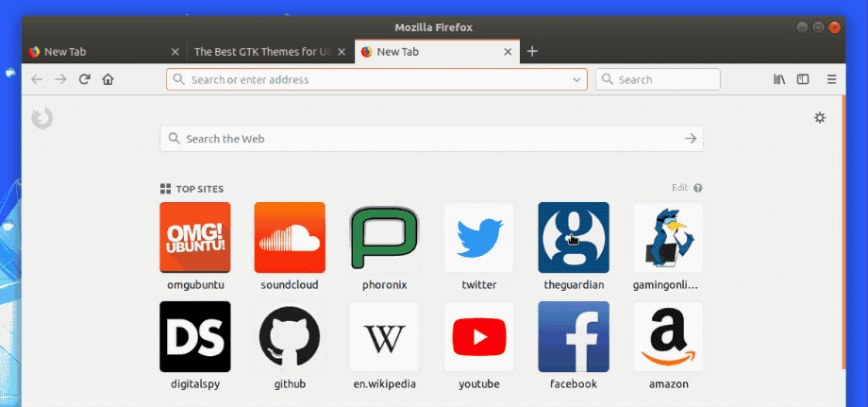Image resolution: width=868 pixels, height=407 pixels.
Task: Open the home page icon
Action: tap(108, 79)
